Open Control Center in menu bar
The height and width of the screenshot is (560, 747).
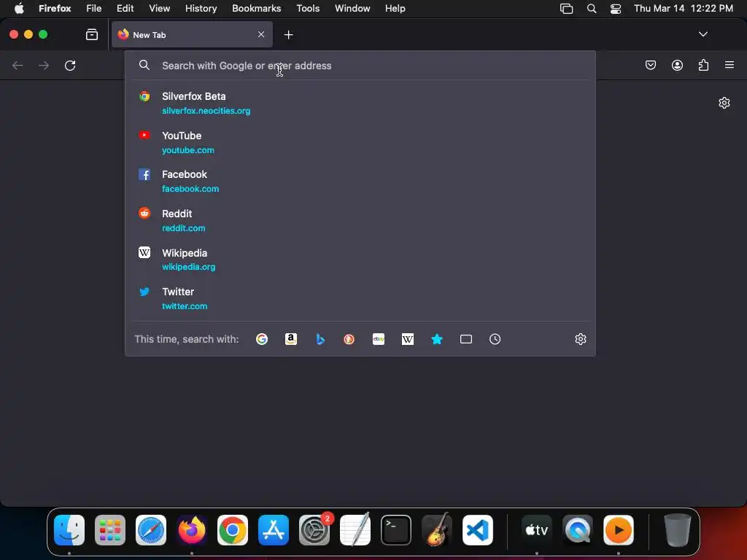[616, 9]
